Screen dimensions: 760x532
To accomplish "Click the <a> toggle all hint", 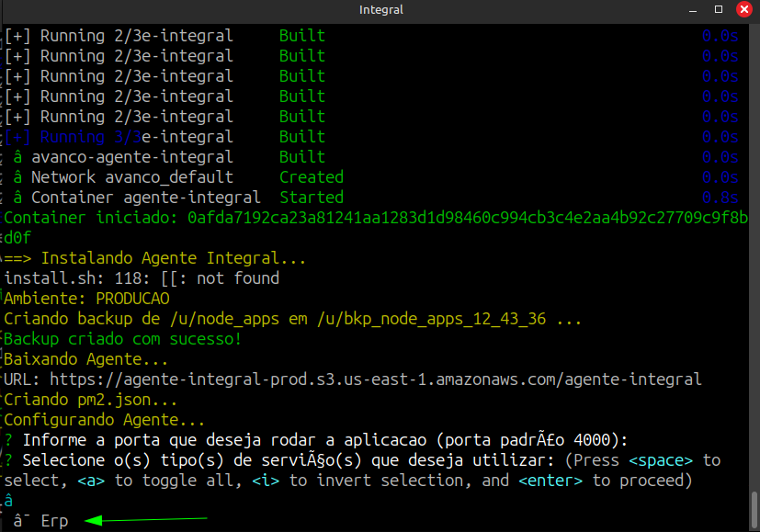I will [x=92, y=480].
